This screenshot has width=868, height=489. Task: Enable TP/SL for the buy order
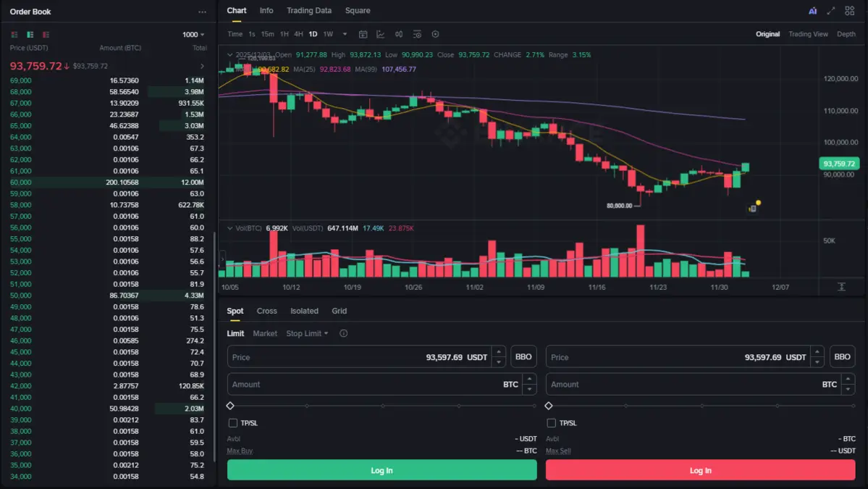pos(233,422)
